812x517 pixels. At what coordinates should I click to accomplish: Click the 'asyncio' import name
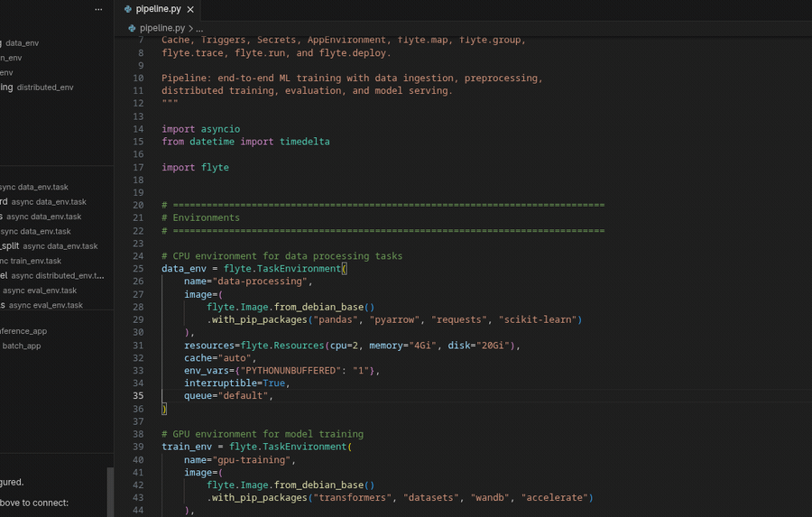click(221, 129)
